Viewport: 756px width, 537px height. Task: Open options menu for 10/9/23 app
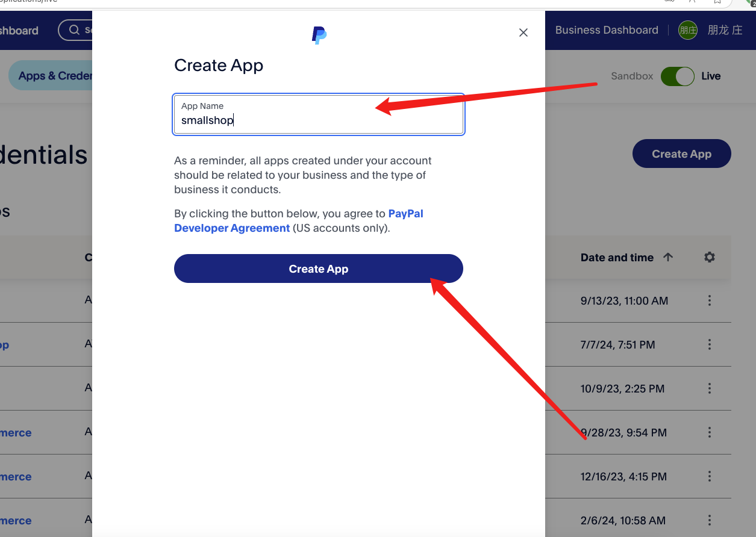[710, 388]
